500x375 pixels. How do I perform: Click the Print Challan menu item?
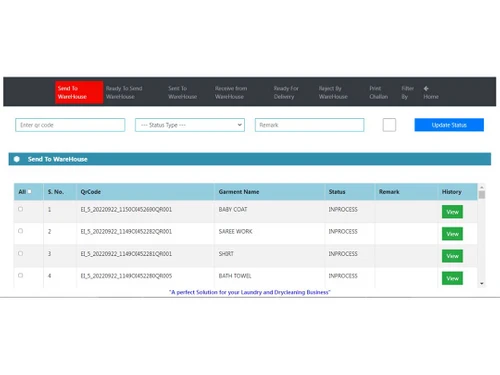point(378,92)
